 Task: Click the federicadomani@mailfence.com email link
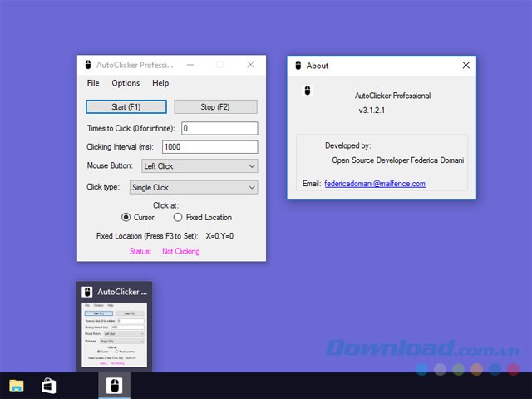(374, 183)
